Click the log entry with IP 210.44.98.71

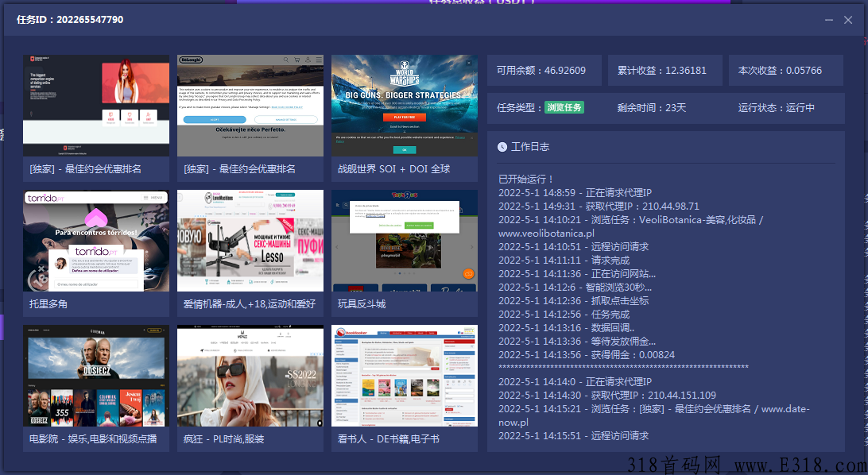tap(599, 207)
